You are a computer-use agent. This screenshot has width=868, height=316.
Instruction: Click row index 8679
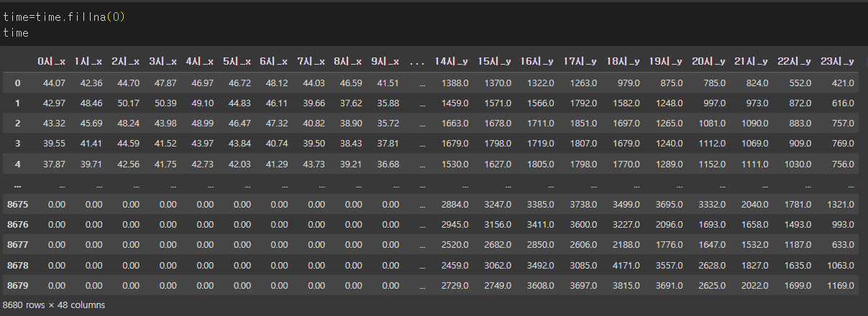point(17,287)
